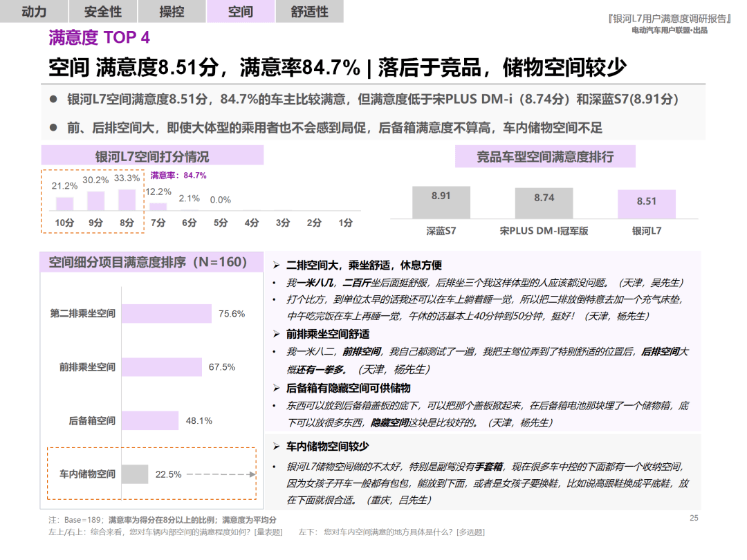Click the purple 8.51 bar for 银河L7
Image resolution: width=747 pixels, height=560 pixels.
[x=647, y=204]
